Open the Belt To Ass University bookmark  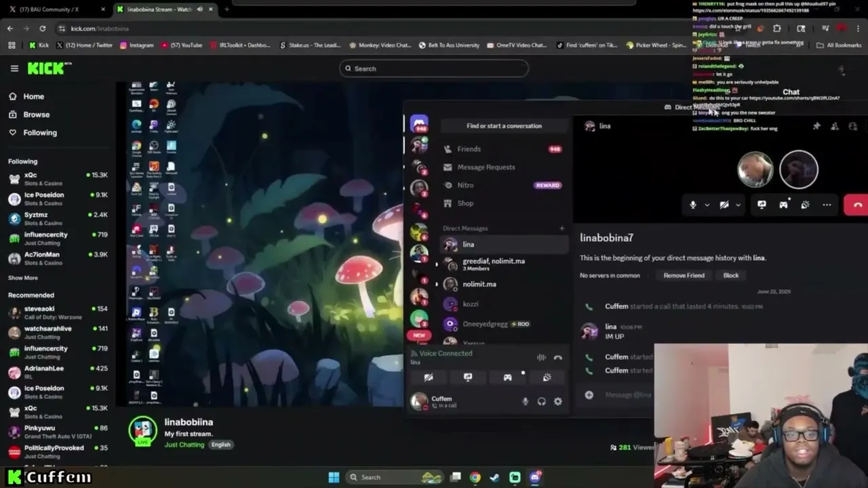tap(450, 45)
